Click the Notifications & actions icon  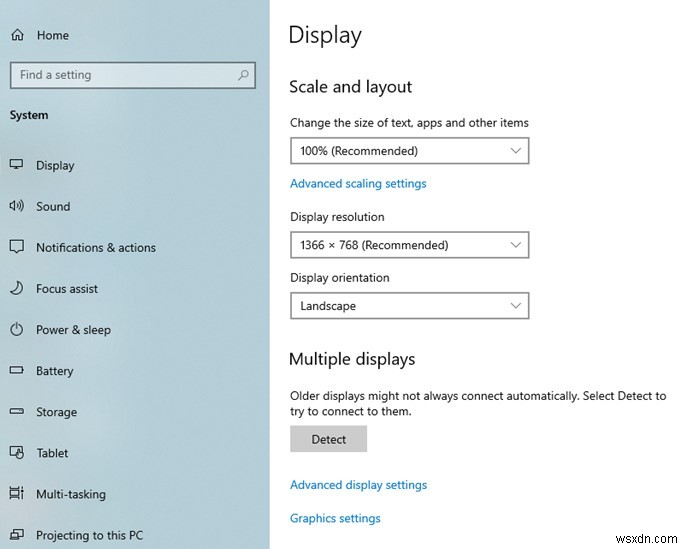[x=17, y=247]
